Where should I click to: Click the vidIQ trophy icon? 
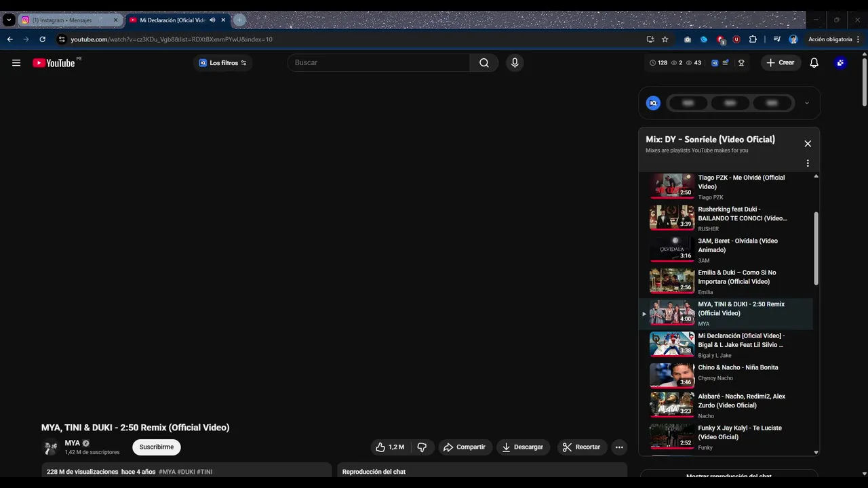(741, 63)
